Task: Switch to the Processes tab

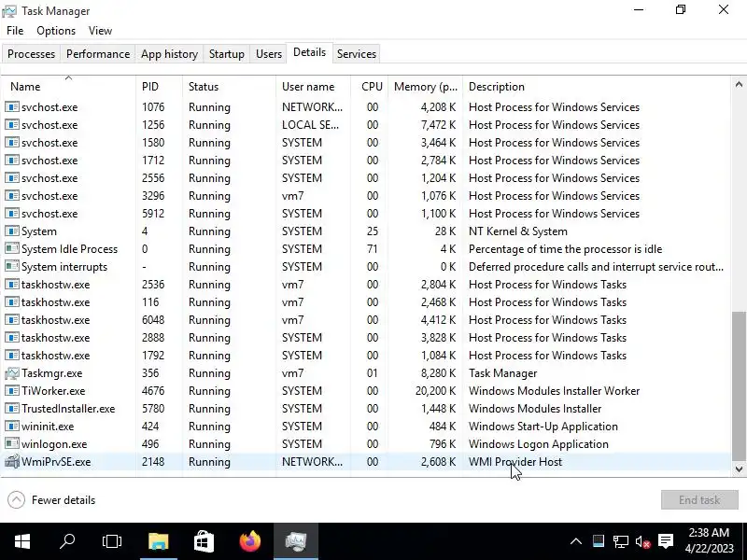Action: click(31, 54)
